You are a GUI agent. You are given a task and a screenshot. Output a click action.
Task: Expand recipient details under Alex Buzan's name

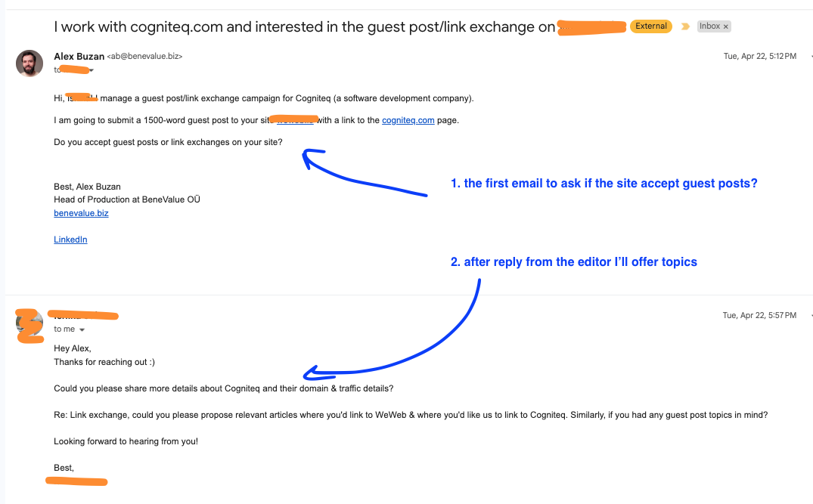pyautogui.click(x=92, y=70)
